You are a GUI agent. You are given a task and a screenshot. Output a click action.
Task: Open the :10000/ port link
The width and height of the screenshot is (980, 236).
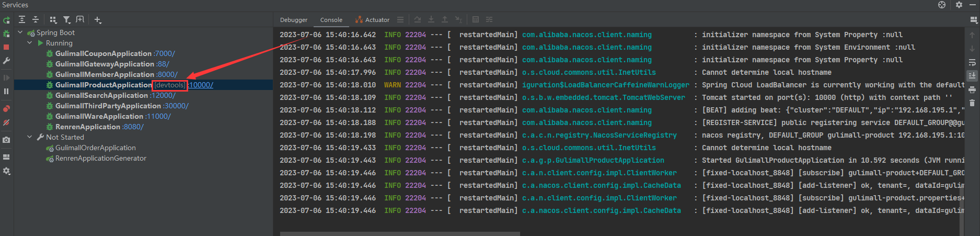[x=201, y=85]
